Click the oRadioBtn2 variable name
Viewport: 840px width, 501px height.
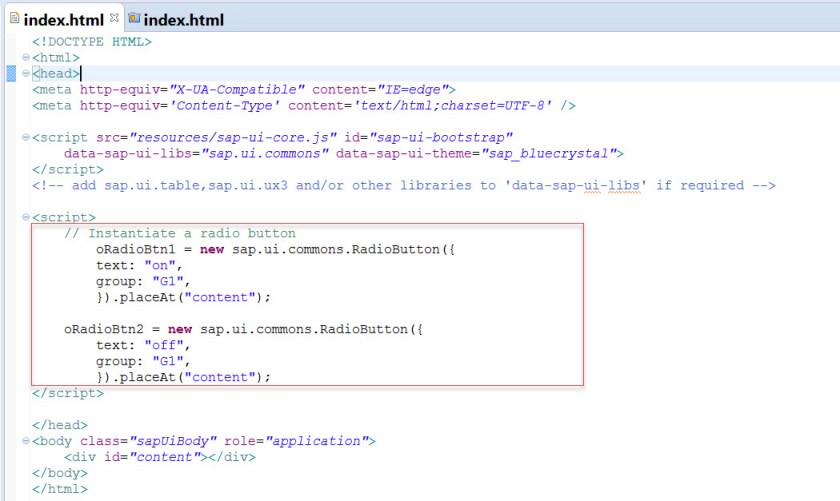pyautogui.click(x=104, y=330)
